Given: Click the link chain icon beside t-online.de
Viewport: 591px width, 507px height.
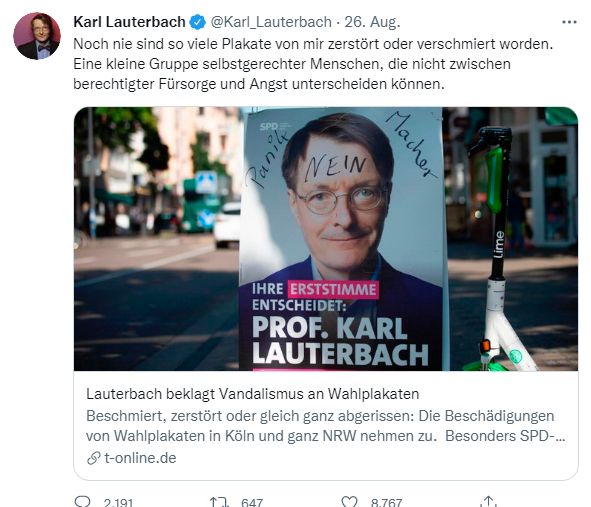Looking at the screenshot, I should (x=93, y=458).
